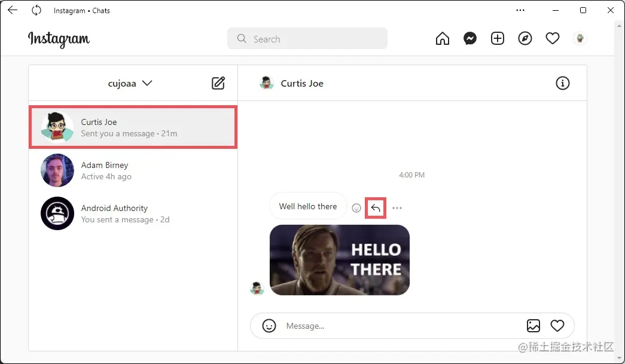625x364 pixels.
Task: React to 'Well hello there' with emoji
Action: [356, 208]
